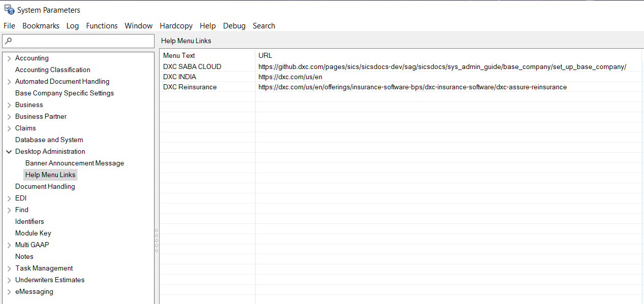Viewport: 644px width, 304px height.
Task: Open the Hardcopy menu
Action: pos(176,26)
